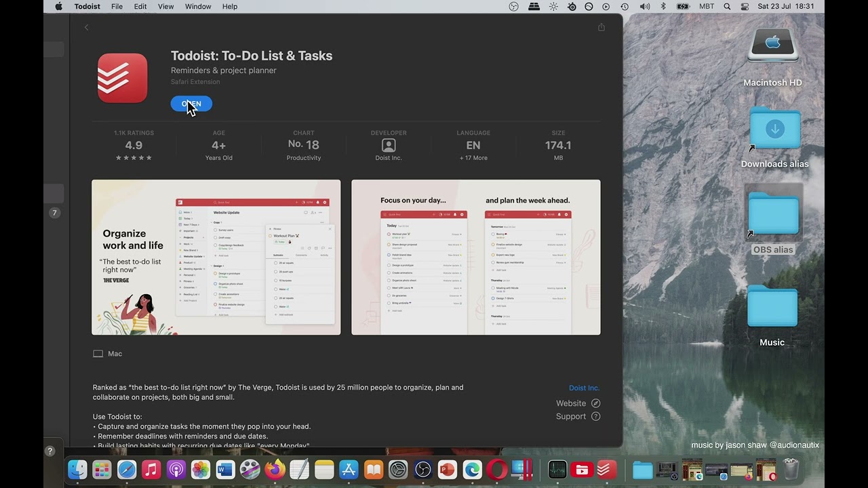Open Finder from the dock
Screen dimensions: 868x488
point(77,469)
